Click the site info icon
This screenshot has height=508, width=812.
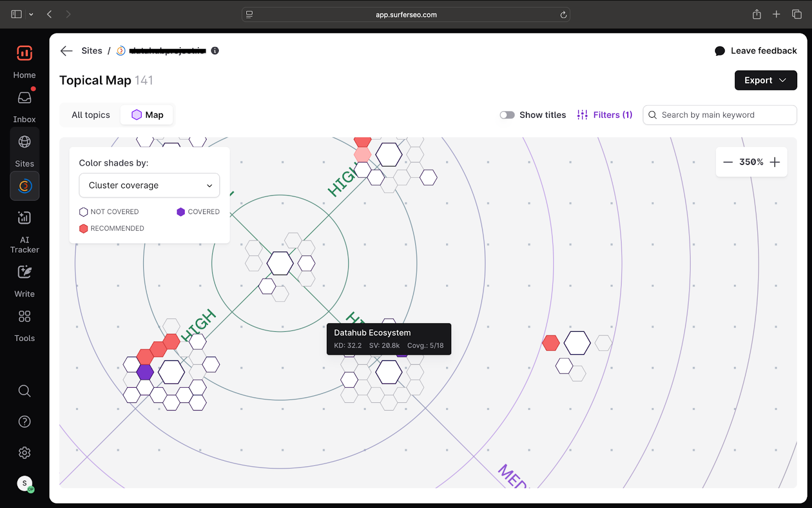215,51
